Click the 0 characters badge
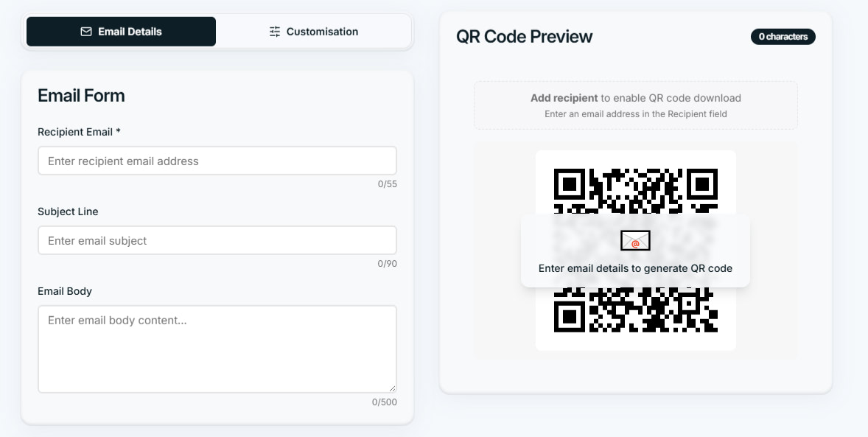868x437 pixels. click(783, 37)
